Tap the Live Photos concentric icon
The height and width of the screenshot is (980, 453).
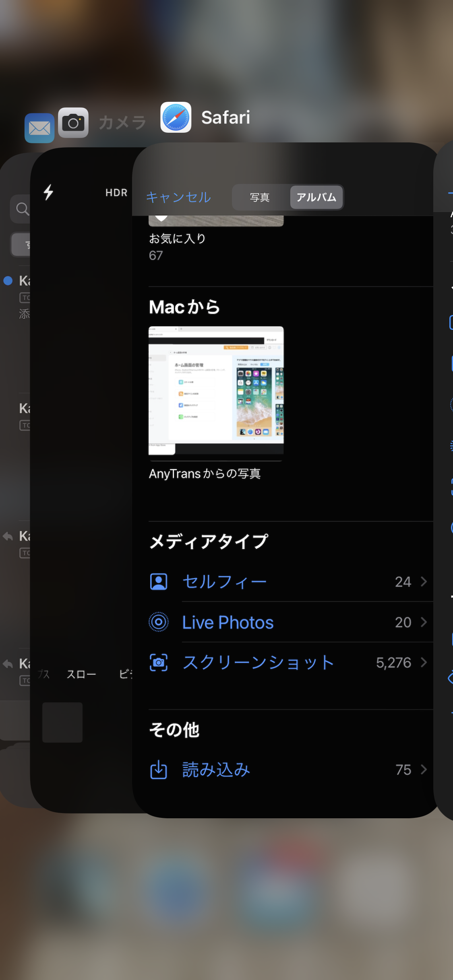pos(159,622)
